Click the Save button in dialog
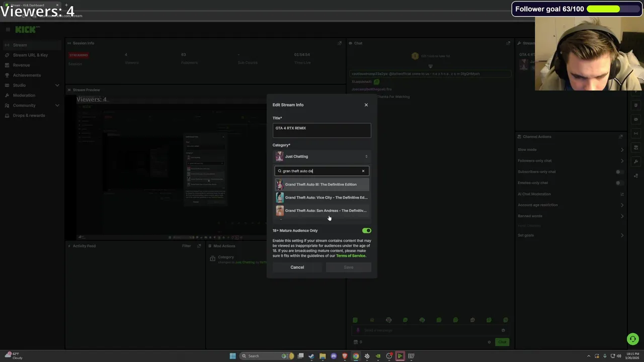Viewport: 644px width, 362px height. click(x=348, y=267)
